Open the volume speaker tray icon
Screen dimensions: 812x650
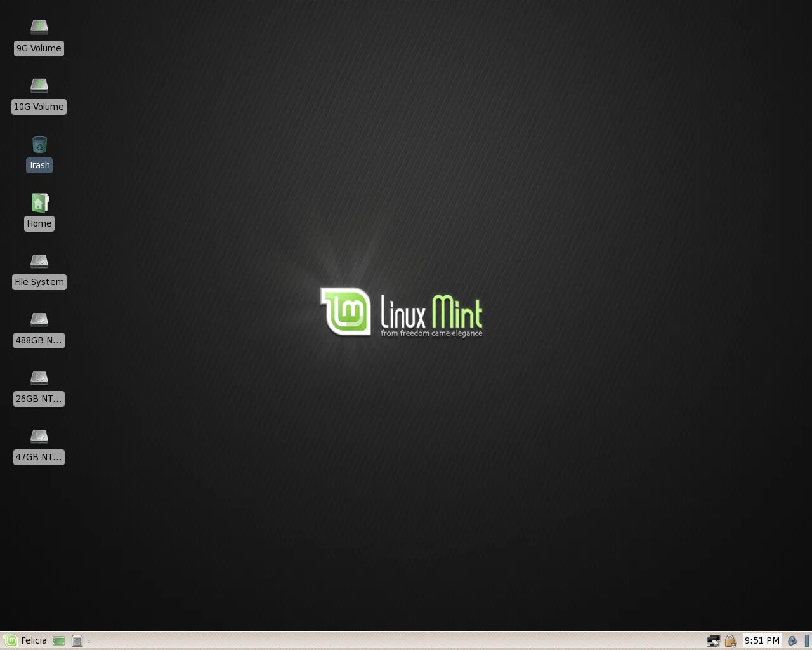coord(792,641)
